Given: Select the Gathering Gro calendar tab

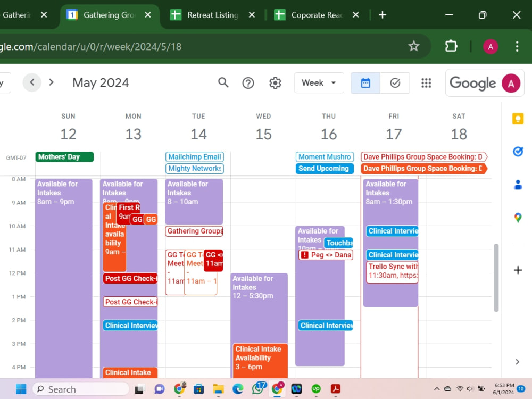Looking at the screenshot, I should click(x=109, y=15).
